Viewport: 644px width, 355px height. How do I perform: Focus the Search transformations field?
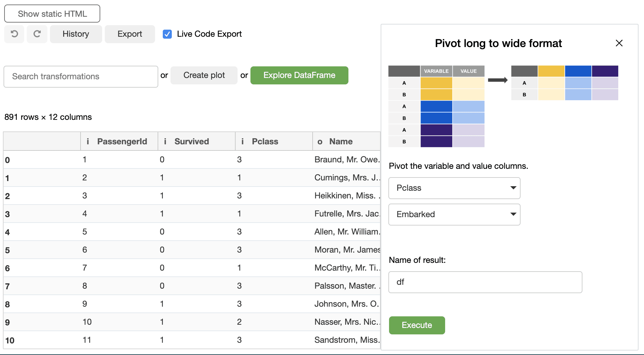click(x=81, y=76)
